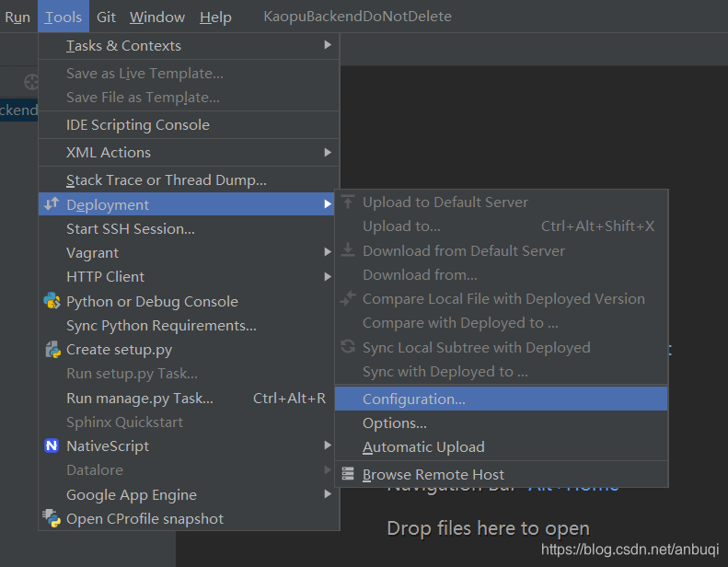The image size is (728, 567).
Task: Select Sync with Deployed to ... entry
Action: (x=501, y=372)
